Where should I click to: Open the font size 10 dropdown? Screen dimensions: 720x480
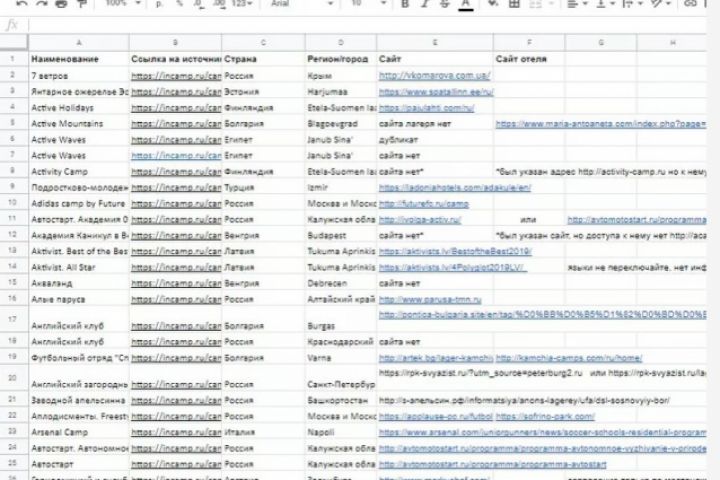coord(368,3)
